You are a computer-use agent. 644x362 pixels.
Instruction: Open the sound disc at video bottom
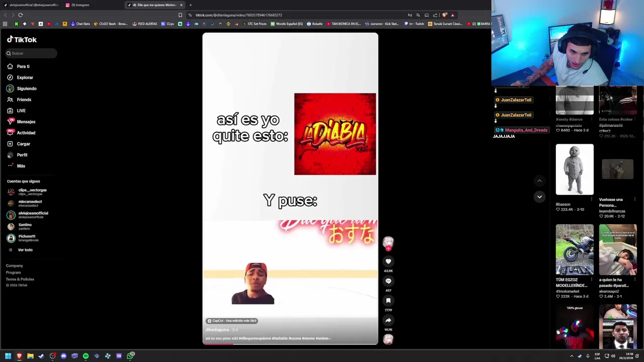click(x=388, y=339)
